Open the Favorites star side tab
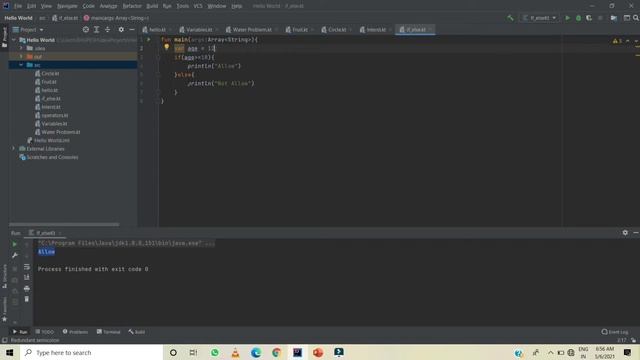Image resolution: width=640 pixels, height=360 pixels. click(x=4, y=310)
